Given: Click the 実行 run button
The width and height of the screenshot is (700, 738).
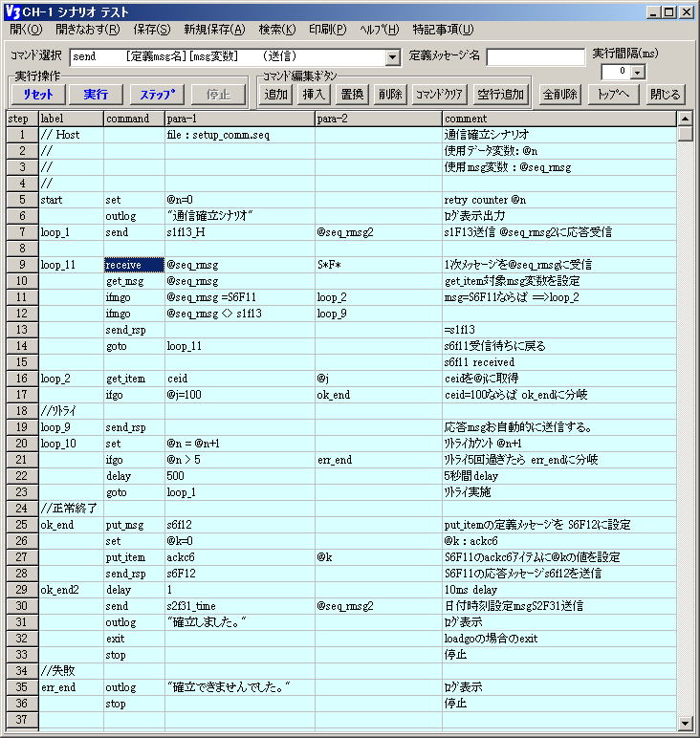Looking at the screenshot, I should coord(96,94).
